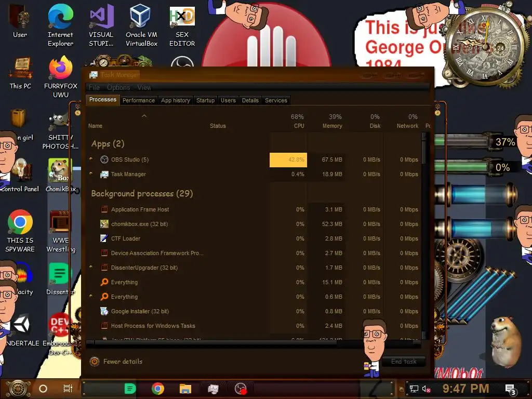Switch to the App history tab
532x399 pixels.
176,100
